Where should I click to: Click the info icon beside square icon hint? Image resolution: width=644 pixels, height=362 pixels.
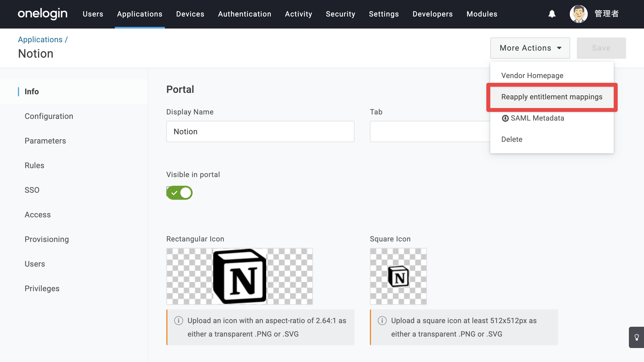point(382,321)
